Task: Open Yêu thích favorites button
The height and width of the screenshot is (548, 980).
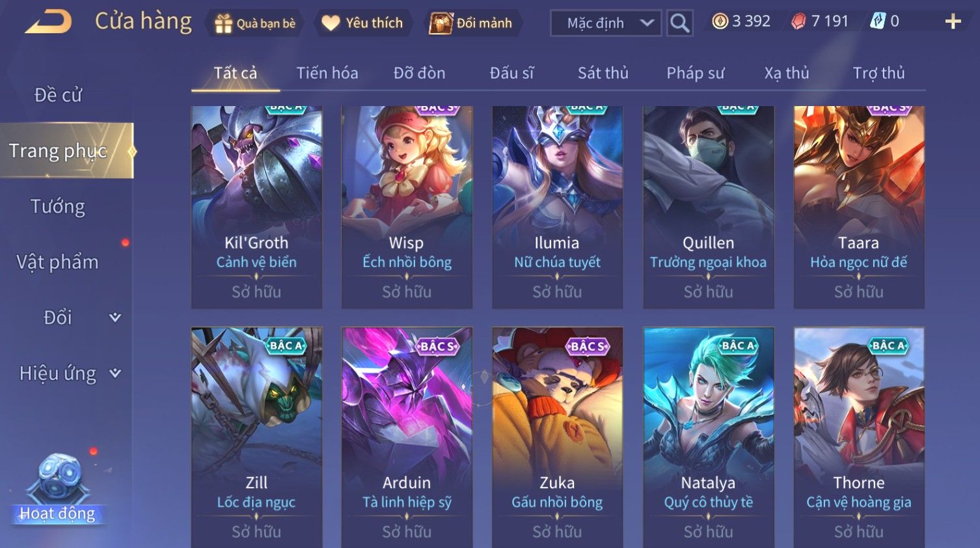Action: tap(363, 23)
